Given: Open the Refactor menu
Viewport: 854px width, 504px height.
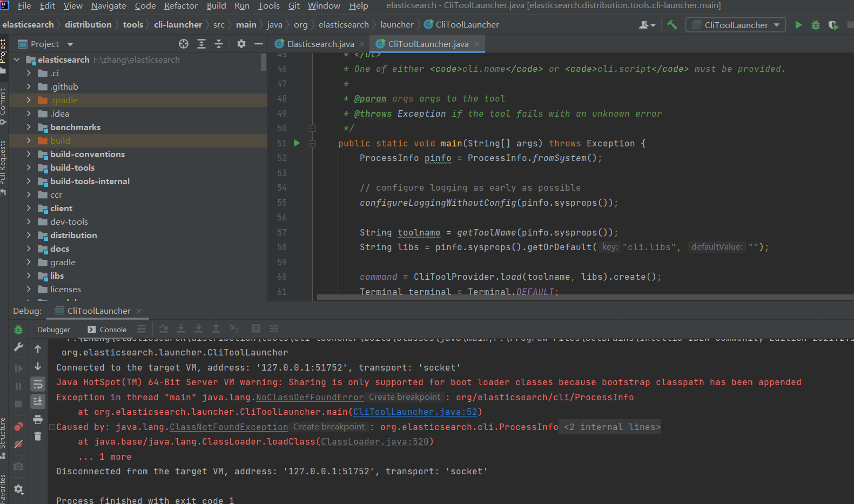Looking at the screenshot, I should coord(181,6).
